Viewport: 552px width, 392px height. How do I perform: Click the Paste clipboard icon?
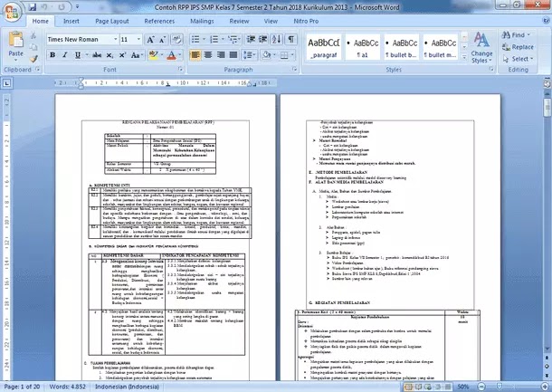16,40
